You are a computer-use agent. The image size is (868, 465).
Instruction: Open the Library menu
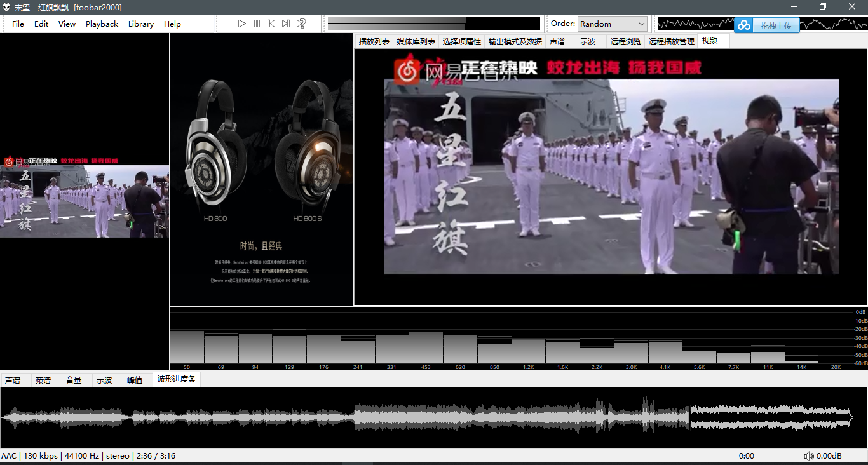coord(140,24)
